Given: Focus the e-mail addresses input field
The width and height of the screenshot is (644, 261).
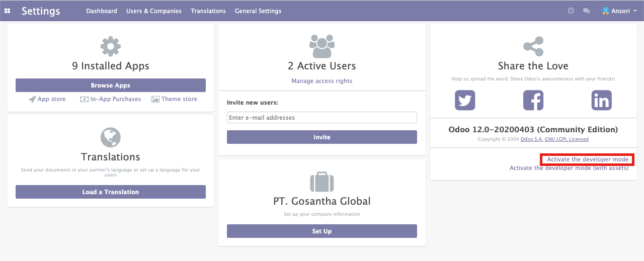Looking at the screenshot, I should [x=322, y=117].
